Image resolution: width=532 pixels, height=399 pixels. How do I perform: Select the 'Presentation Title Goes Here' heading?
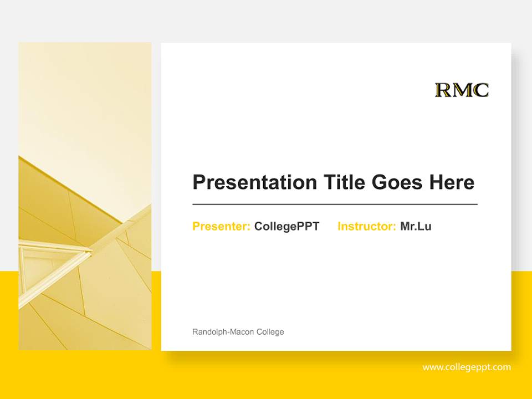(334, 182)
